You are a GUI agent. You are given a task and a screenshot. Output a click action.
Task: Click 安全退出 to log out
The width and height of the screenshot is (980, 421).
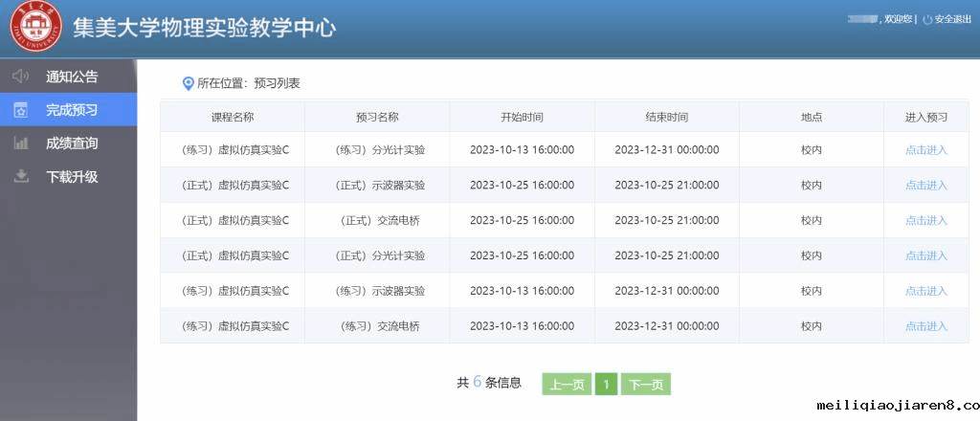tap(952, 19)
